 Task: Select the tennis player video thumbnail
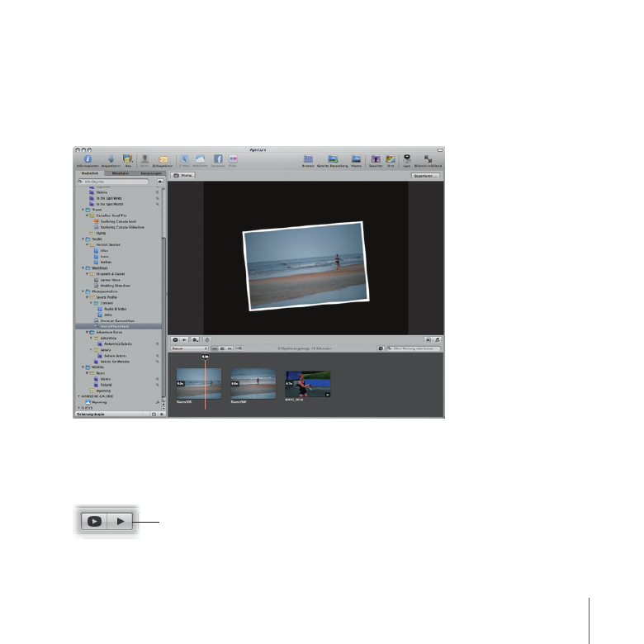(308, 384)
